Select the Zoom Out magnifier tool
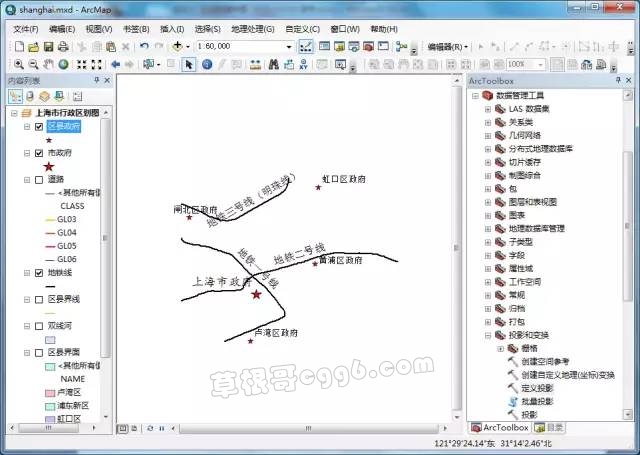This screenshot has height=455, width=640. click(33, 64)
